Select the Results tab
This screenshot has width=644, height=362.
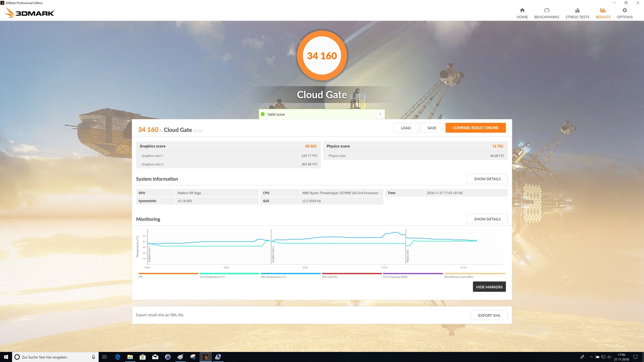(603, 13)
